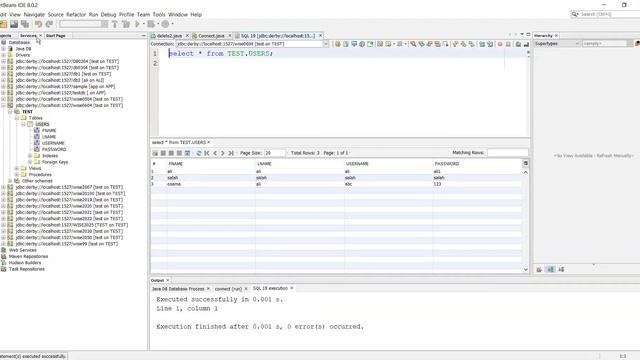
Task: Click the Save All toolbar icon
Action: [x=25, y=24]
